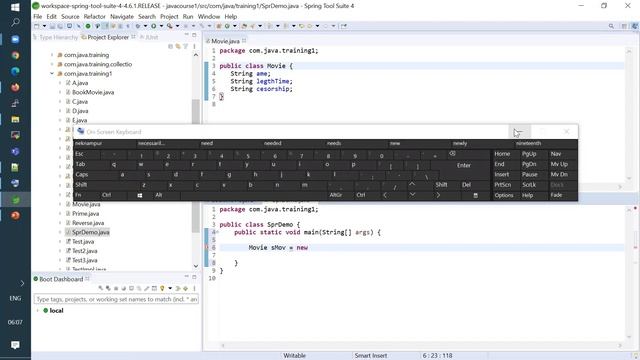640x360 pixels.
Task: Select BookMovie.java in Project Explorer
Action: (x=93, y=92)
